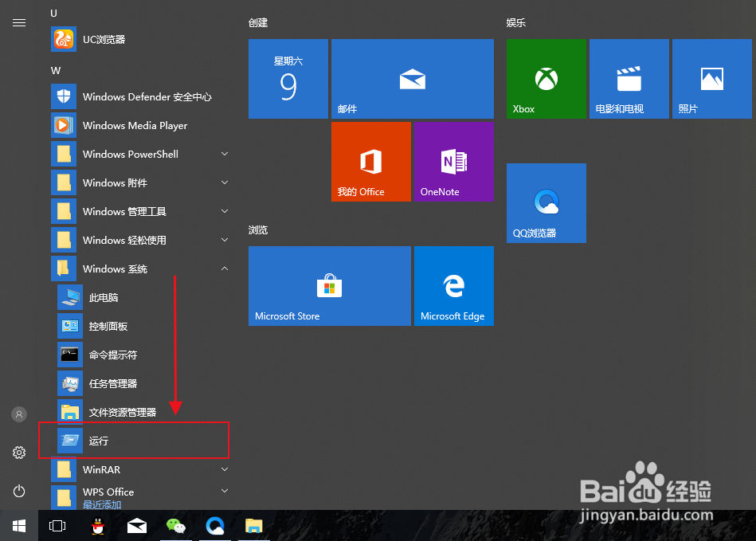Open 任务管理器 icon
Image resolution: width=756 pixels, height=541 pixels.
pos(70,383)
